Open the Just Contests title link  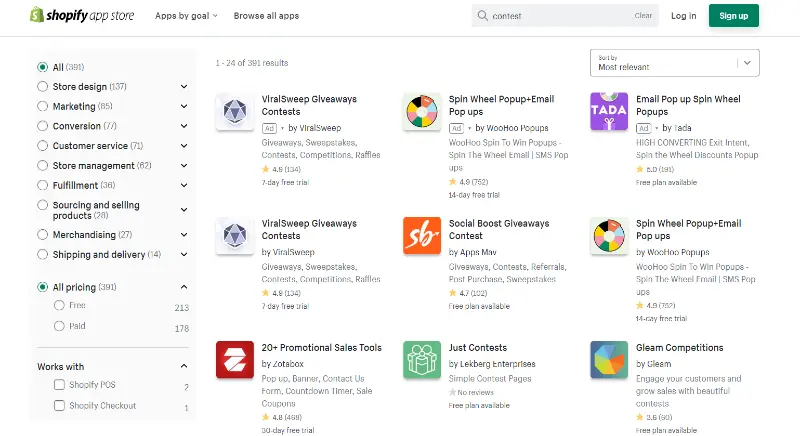pyautogui.click(x=478, y=348)
